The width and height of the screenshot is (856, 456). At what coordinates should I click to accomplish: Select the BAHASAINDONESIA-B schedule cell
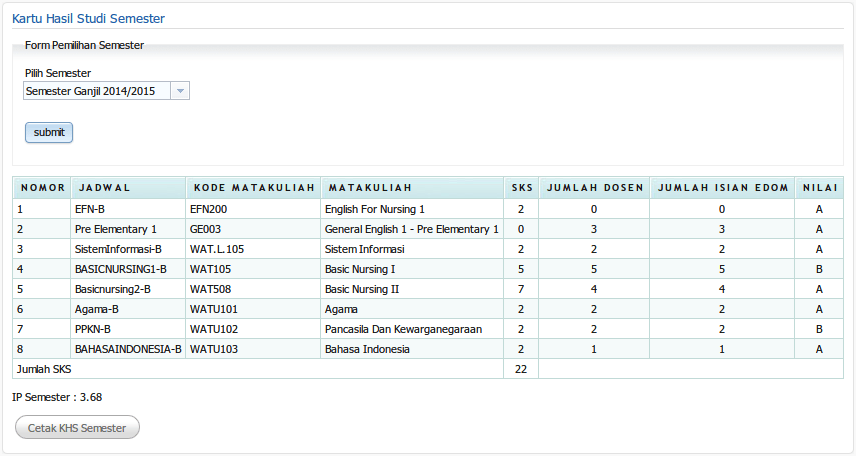[128, 349]
